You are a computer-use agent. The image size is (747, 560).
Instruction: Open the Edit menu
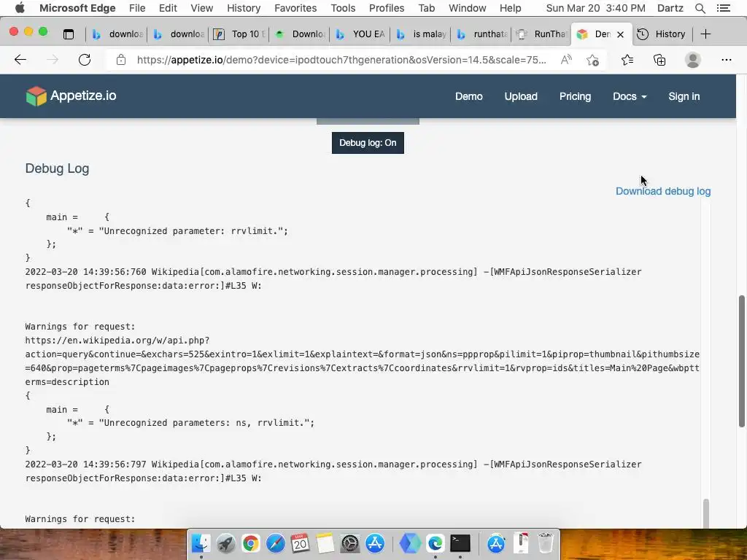(168, 8)
